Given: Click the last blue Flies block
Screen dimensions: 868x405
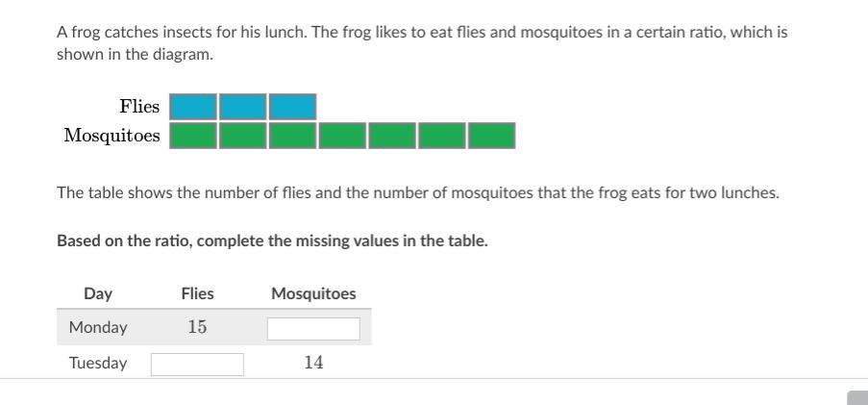Looking at the screenshot, I should pos(293,106).
